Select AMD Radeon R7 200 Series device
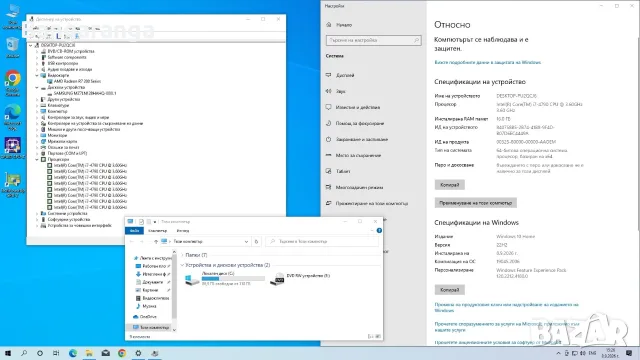This screenshot has height=360, width=640. click(77, 81)
